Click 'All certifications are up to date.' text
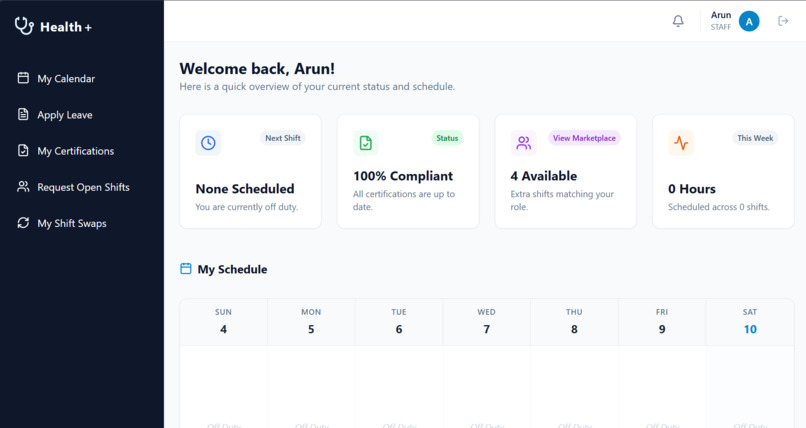The height and width of the screenshot is (428, 806). click(x=404, y=200)
